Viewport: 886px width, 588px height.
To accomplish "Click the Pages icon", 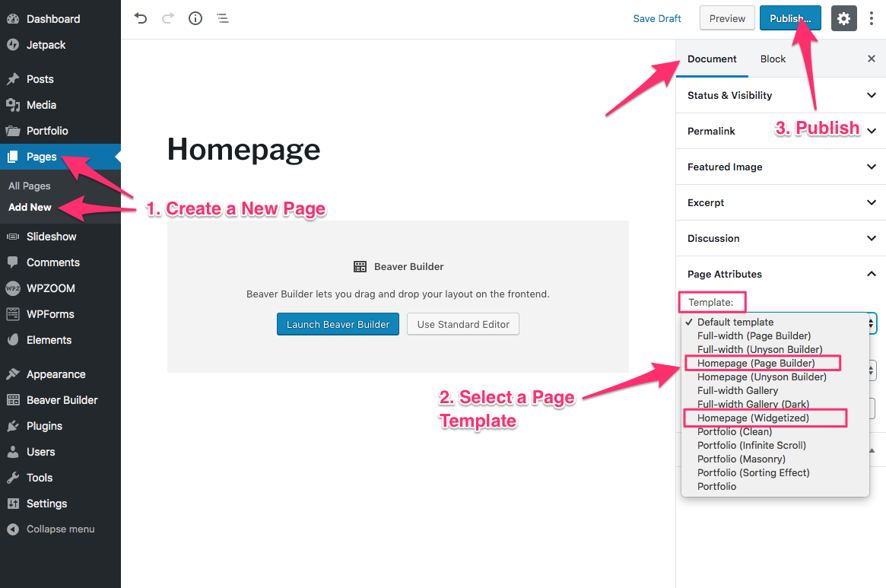I will tap(13, 157).
